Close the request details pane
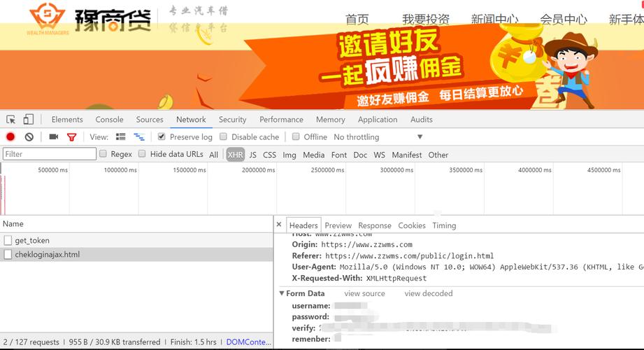The height and width of the screenshot is (350, 644). tap(279, 225)
